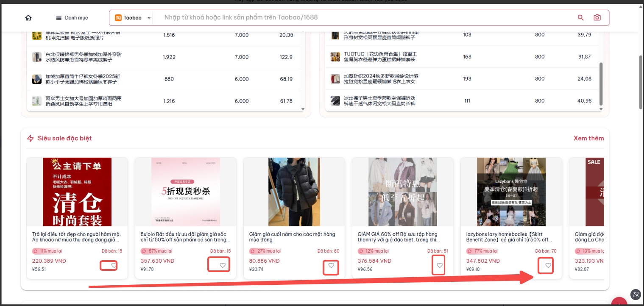Click the ¥20.74 yuan price
Viewport: 644px width, 306px height.
(x=256, y=269)
